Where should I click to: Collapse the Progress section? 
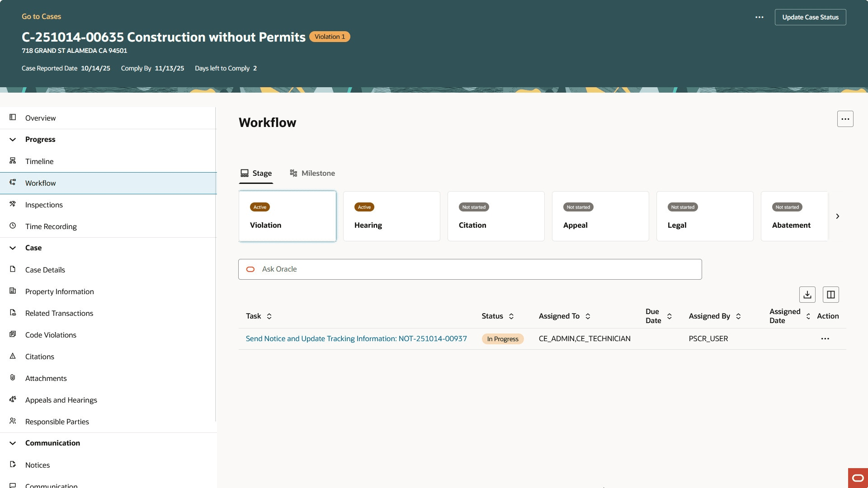point(12,139)
